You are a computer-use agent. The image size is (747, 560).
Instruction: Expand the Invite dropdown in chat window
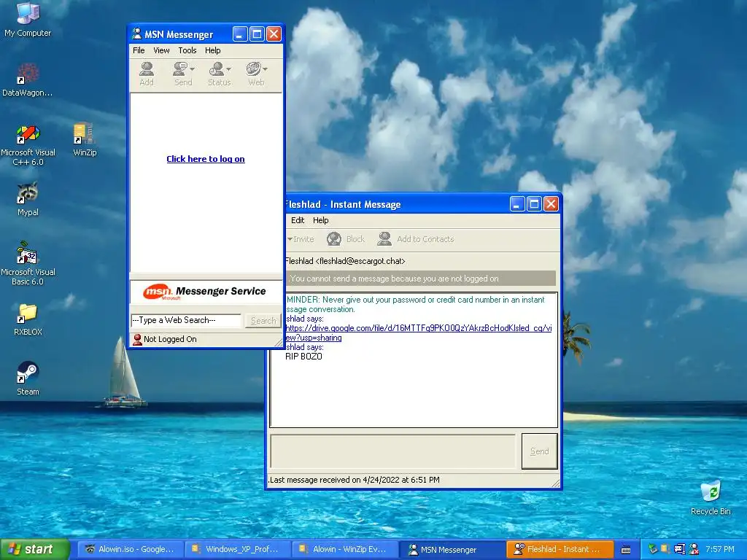click(x=290, y=239)
